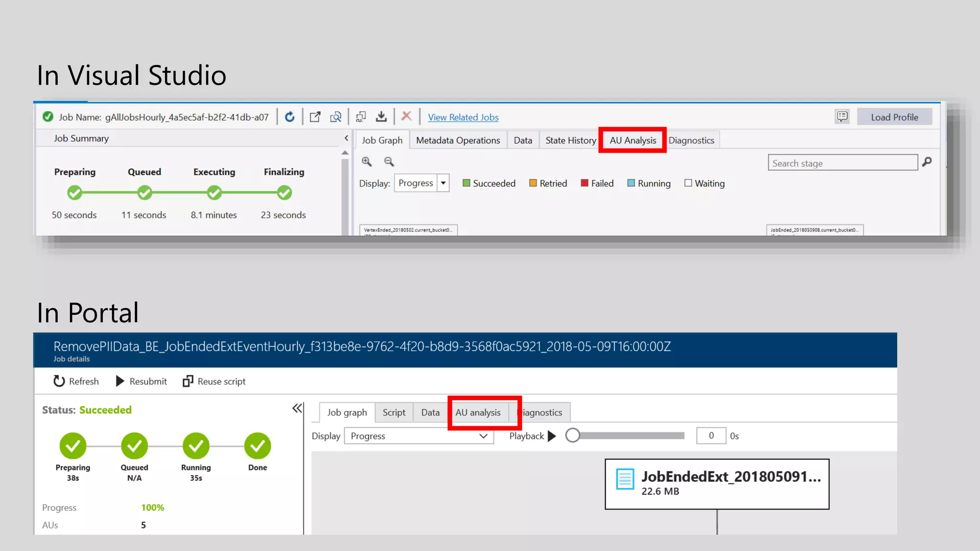Open the Portal Script tab

(394, 412)
